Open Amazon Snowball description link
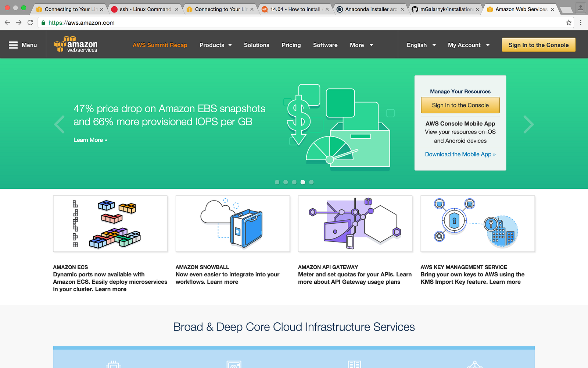The image size is (588, 368). pos(227,278)
